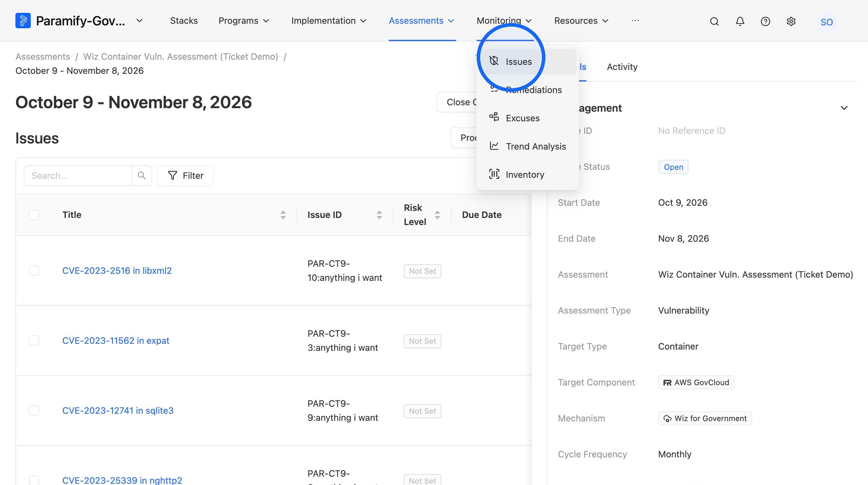This screenshot has height=485, width=868.
Task: Open the CVE-2023-25339 in nghttp2 issue
Action: point(122,480)
